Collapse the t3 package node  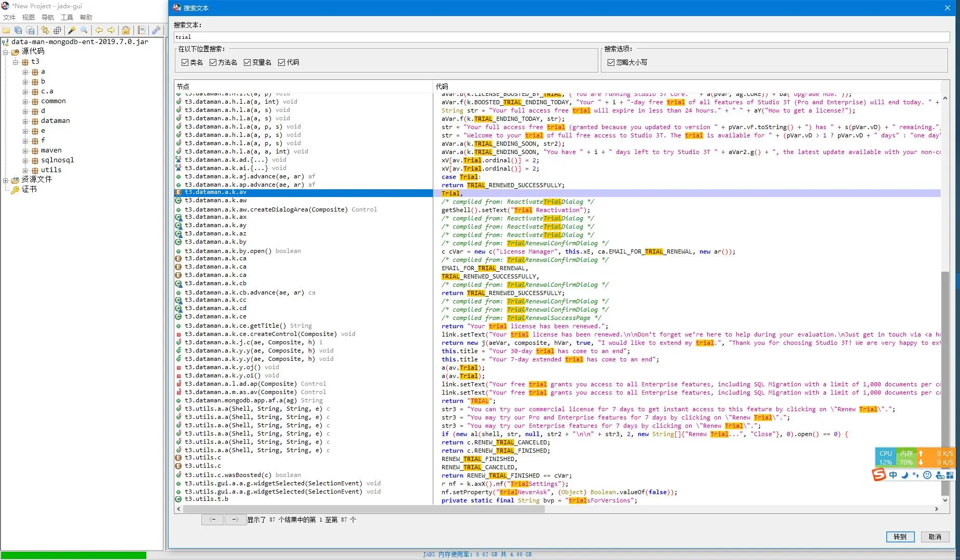16,62
